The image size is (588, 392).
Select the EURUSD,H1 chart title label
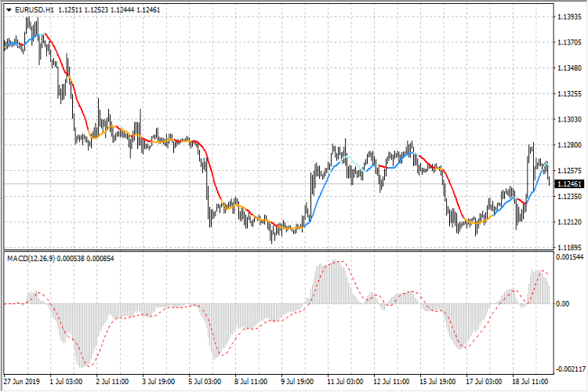34,10
